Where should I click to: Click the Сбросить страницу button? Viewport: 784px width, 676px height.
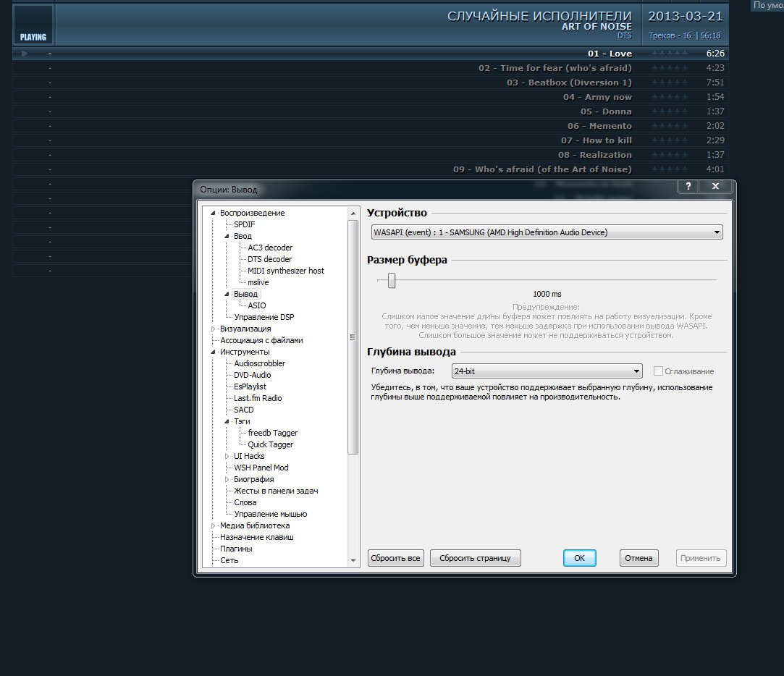[x=475, y=558]
